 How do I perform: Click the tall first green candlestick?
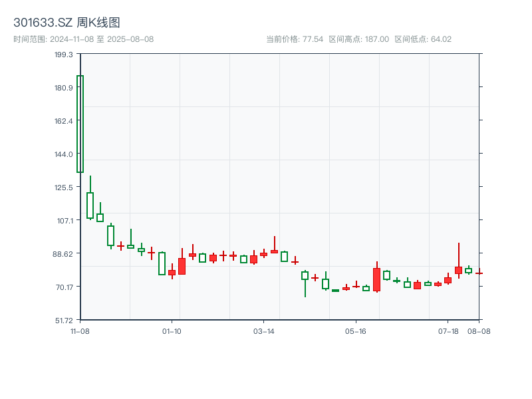[x=80, y=124]
